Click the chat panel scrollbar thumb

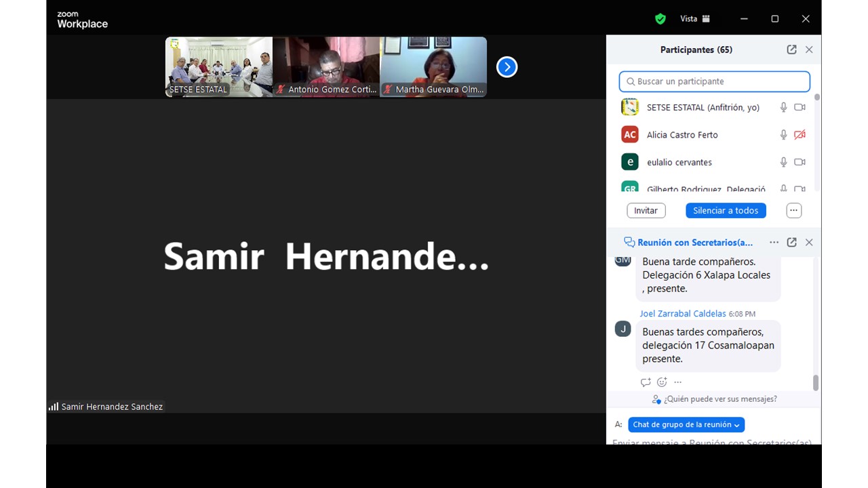point(815,383)
